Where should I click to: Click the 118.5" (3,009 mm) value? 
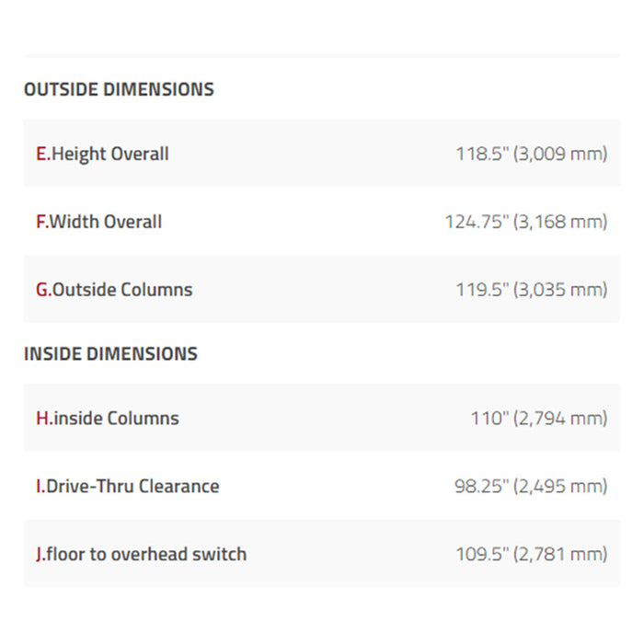(532, 154)
